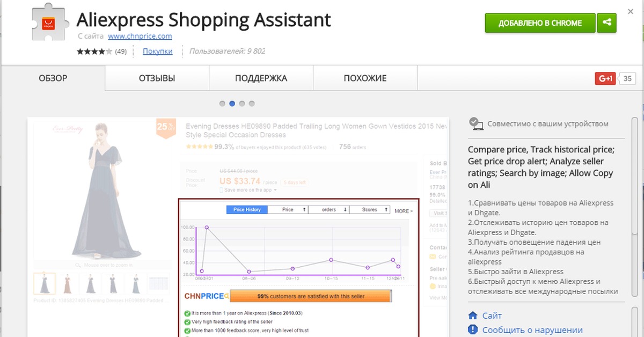
Task: Open the Покупки category link
Action: pos(158,52)
